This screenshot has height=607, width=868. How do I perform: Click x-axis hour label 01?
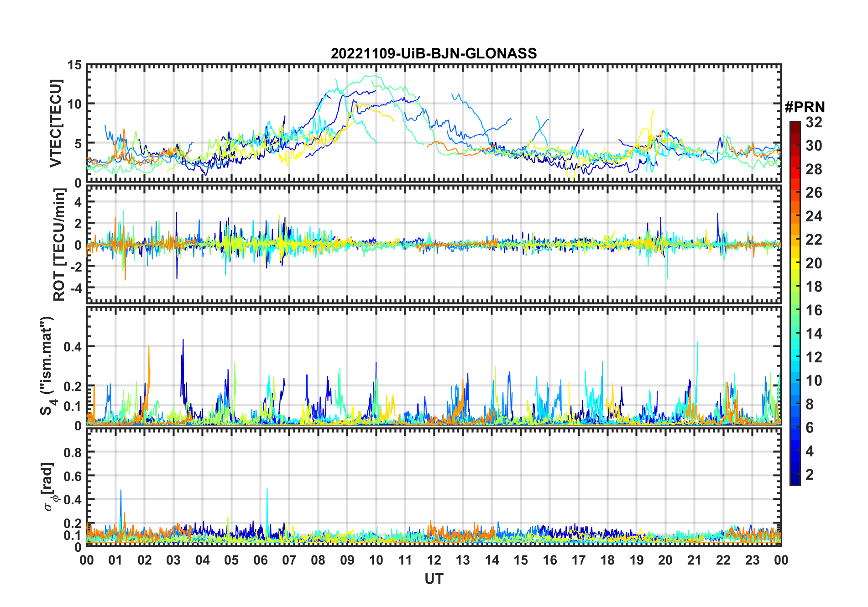pos(115,560)
